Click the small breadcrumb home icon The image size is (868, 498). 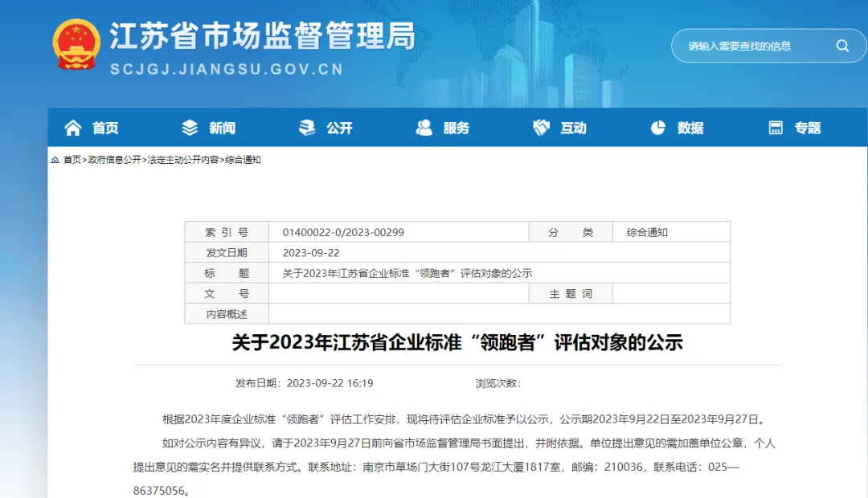[x=55, y=160]
